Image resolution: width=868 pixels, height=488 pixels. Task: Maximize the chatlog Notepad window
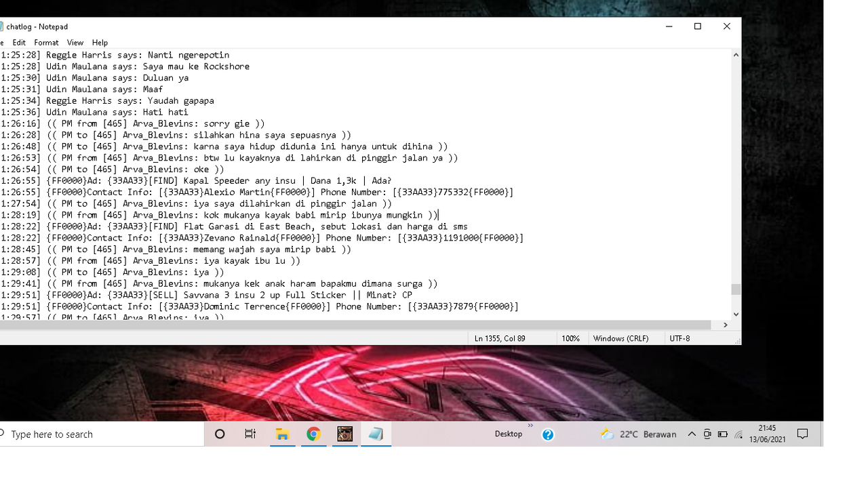point(698,26)
